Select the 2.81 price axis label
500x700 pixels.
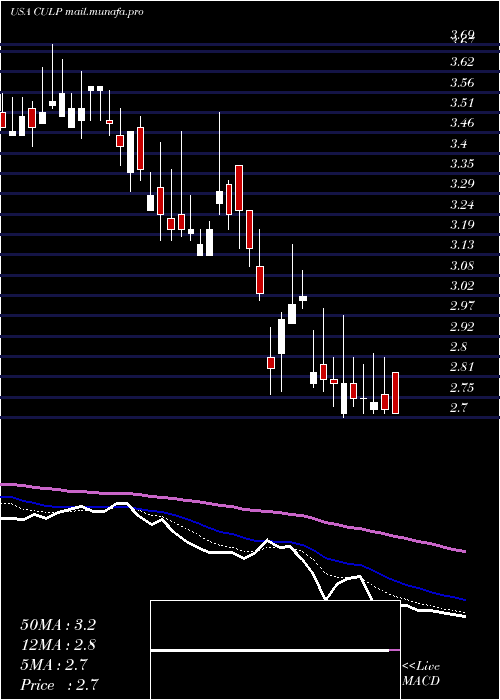click(462, 367)
